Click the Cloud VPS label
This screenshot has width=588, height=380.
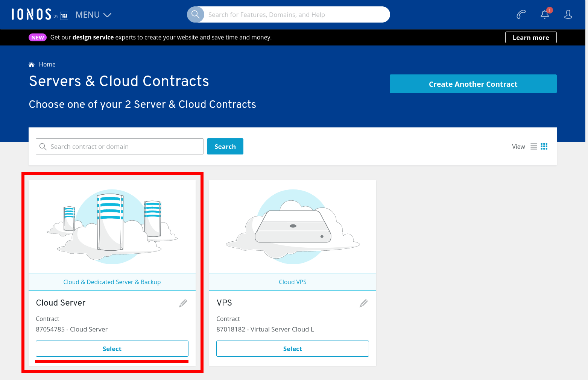(293, 282)
